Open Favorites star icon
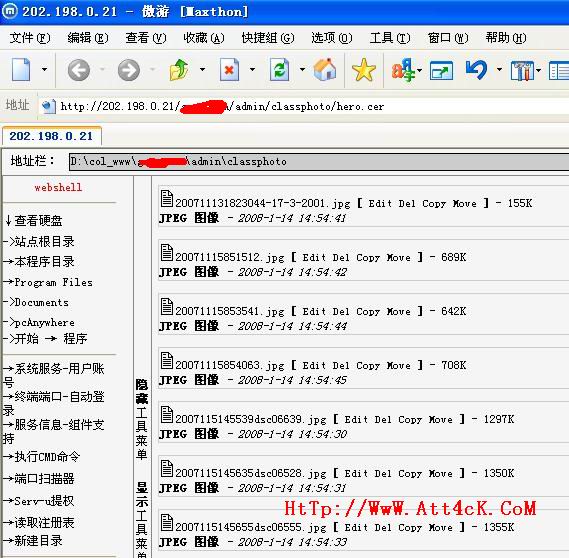 tap(364, 70)
